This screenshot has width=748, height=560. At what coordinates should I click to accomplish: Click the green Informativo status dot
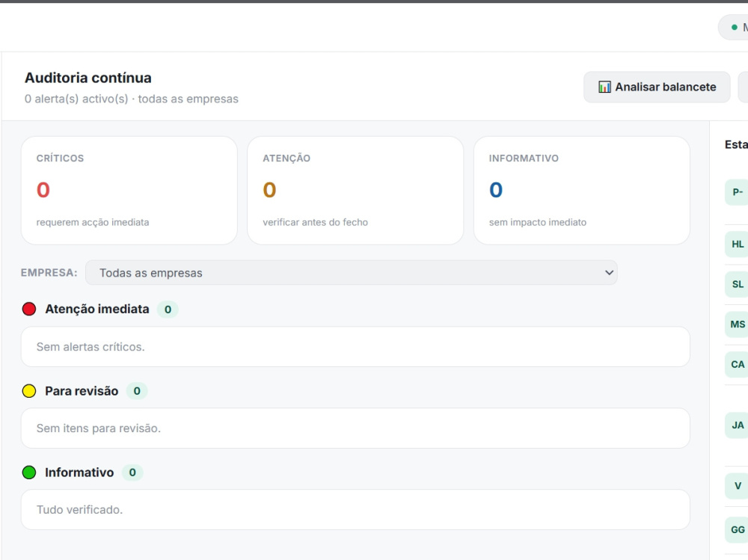(x=29, y=473)
